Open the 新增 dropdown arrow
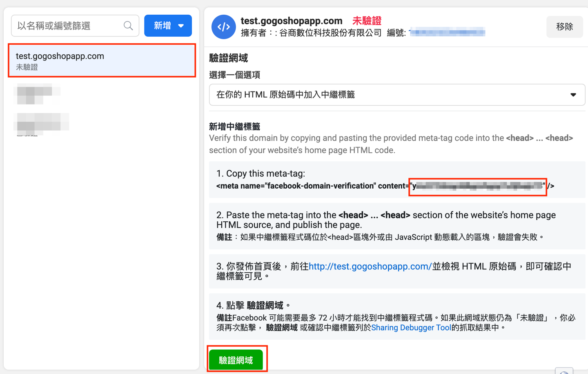588x374 pixels. click(x=181, y=26)
